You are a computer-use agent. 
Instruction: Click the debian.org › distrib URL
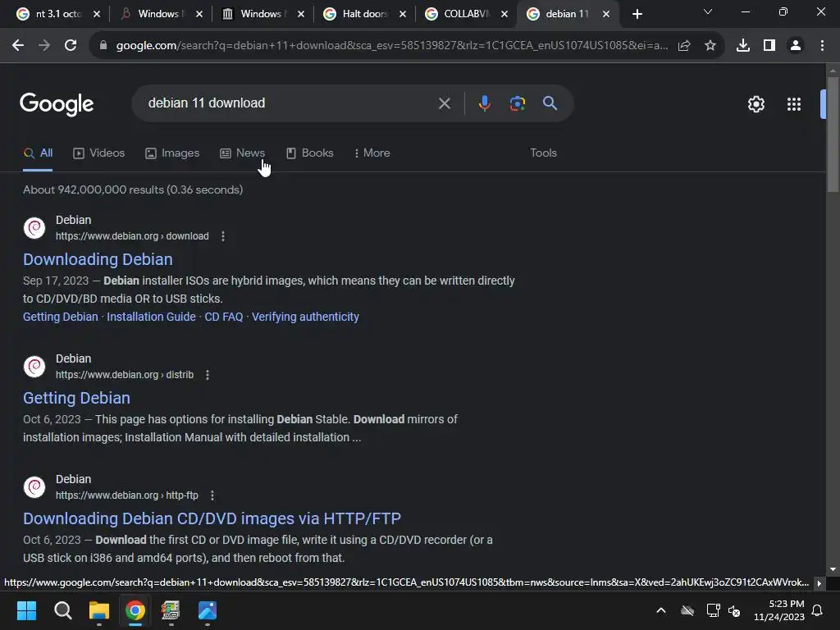pyautogui.click(x=125, y=375)
